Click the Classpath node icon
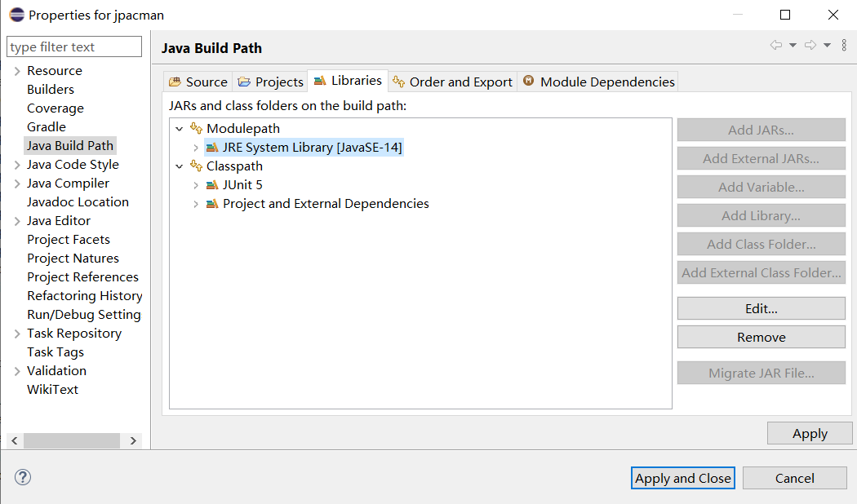The image size is (857, 504). point(196,166)
